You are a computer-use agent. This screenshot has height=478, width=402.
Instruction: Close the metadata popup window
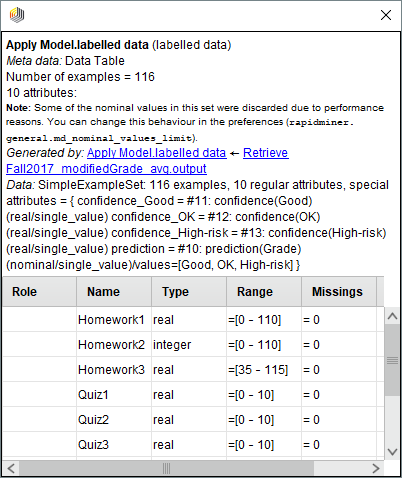tap(386, 15)
